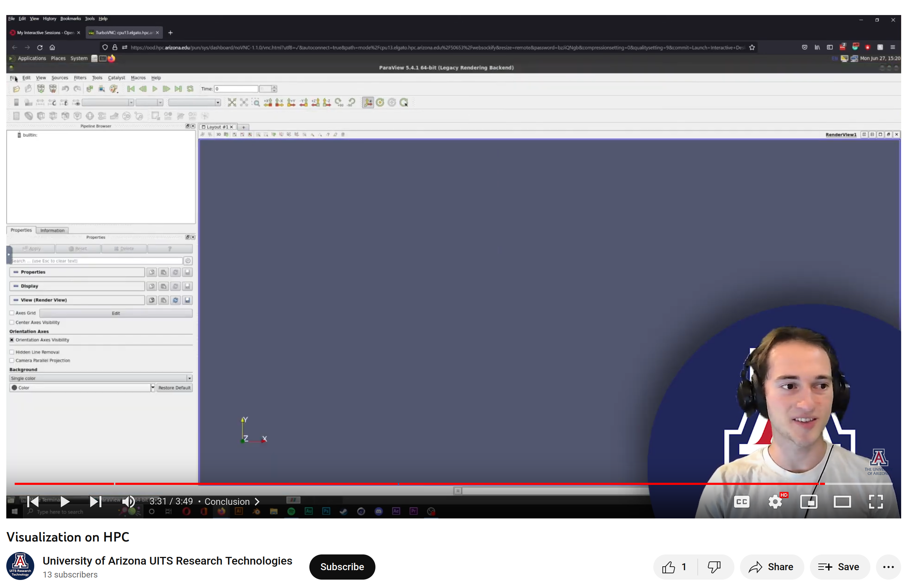Open the color palette icon
The image size is (912, 588).
[114, 89]
